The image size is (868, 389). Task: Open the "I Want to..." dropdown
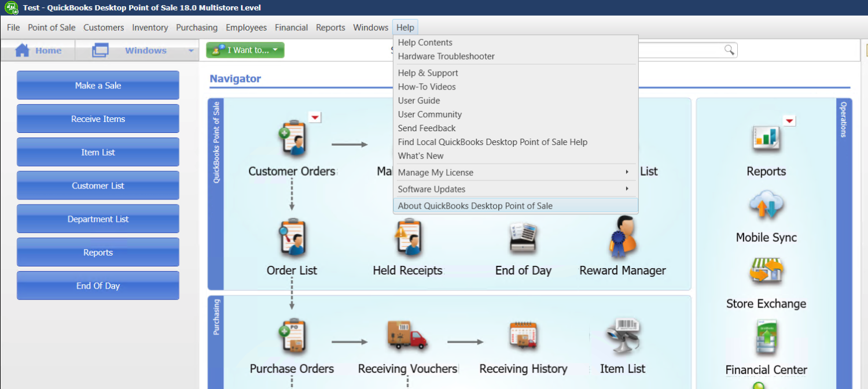[x=245, y=50]
